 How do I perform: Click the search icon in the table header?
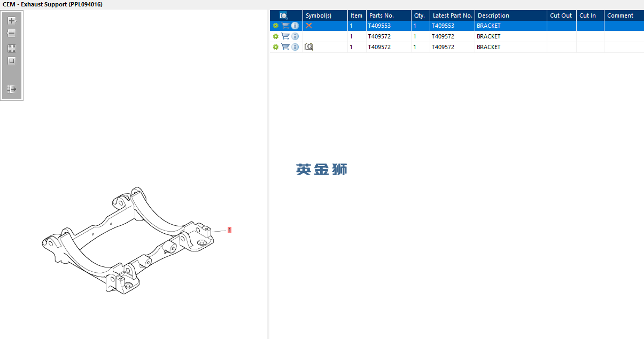(284, 15)
